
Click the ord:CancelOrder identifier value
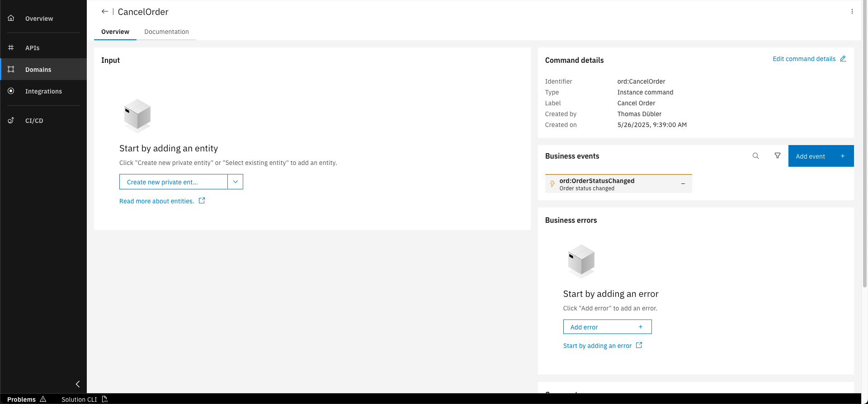pos(641,81)
